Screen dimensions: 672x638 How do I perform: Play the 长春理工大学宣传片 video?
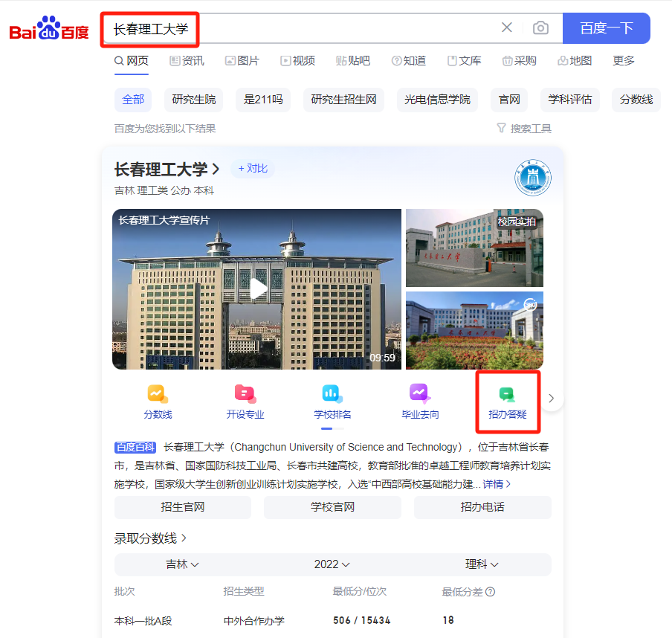click(257, 289)
